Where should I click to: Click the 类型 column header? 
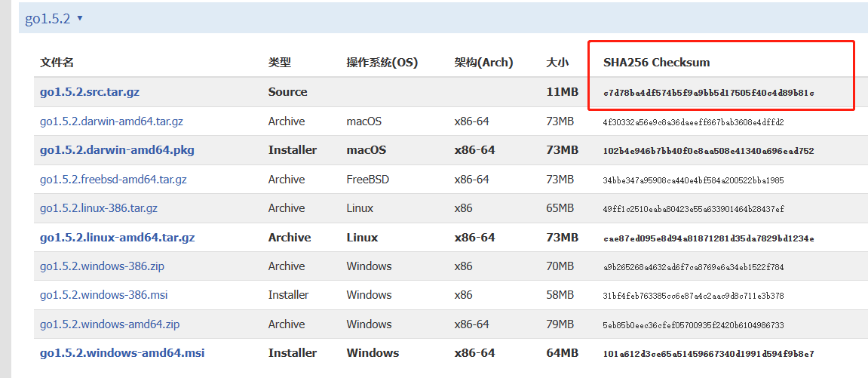(279, 63)
